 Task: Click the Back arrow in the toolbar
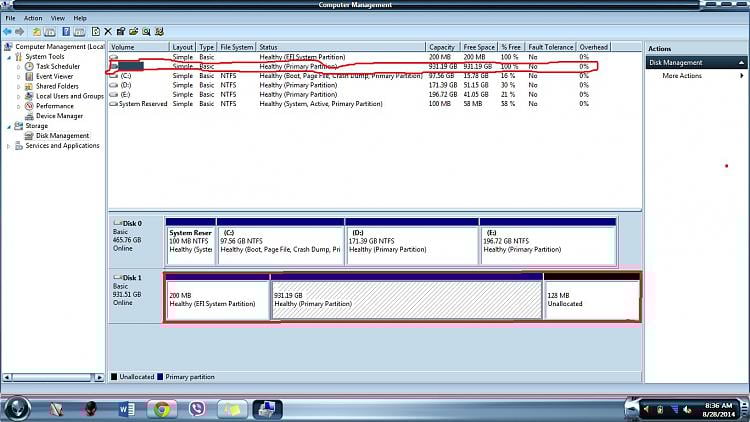click(x=7, y=32)
